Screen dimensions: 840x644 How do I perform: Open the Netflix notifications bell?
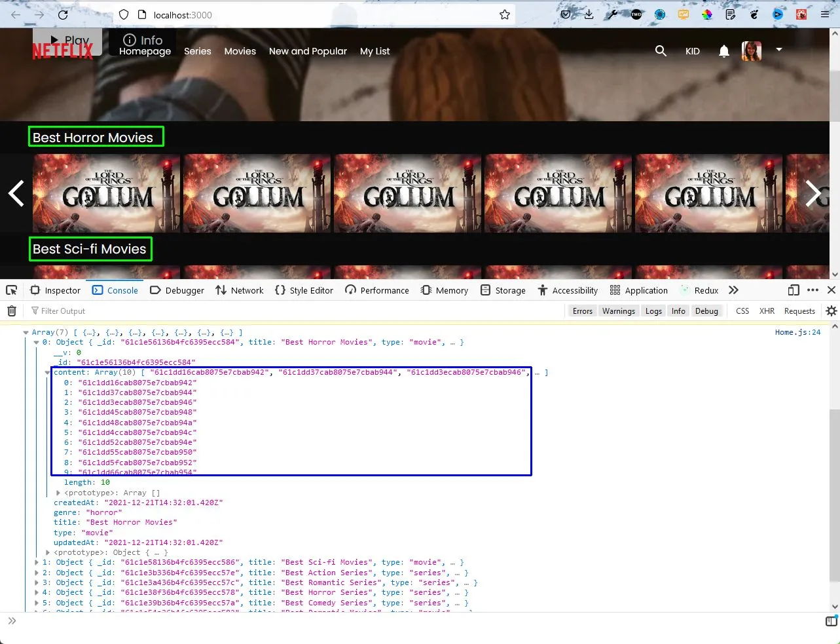pyautogui.click(x=723, y=51)
